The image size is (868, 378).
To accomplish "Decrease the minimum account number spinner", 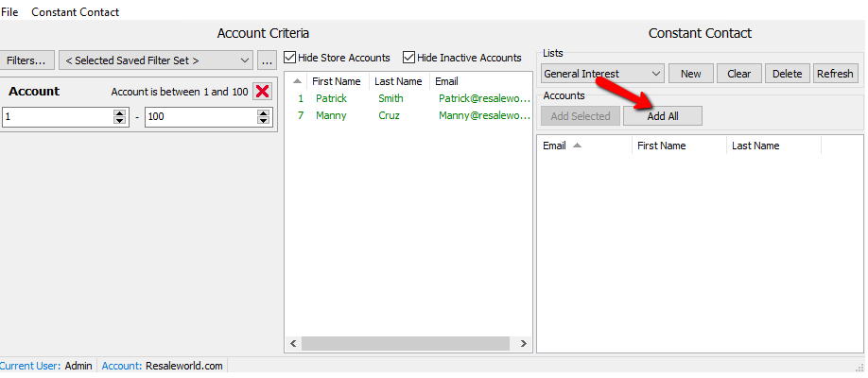I will pyautogui.click(x=119, y=121).
